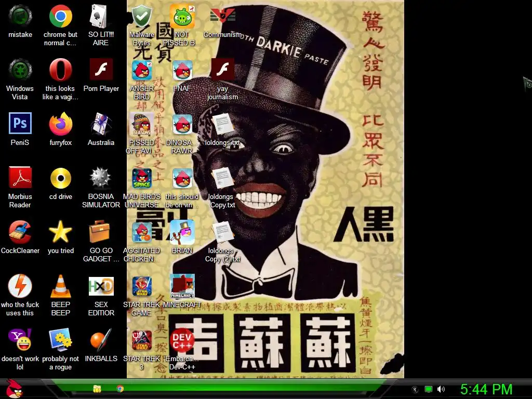Open 'doesn't work lol' Yahoo Messenger icon
532x399 pixels.
click(x=20, y=340)
